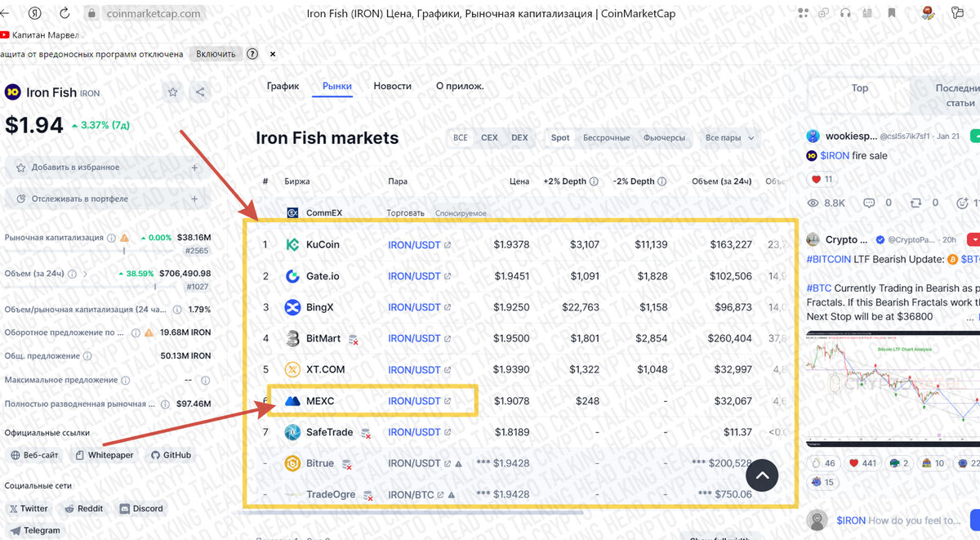Screen dimensions: 980x540
Task: Open the Капитан Марвел YouTube bookmark
Action: [x=41, y=35]
